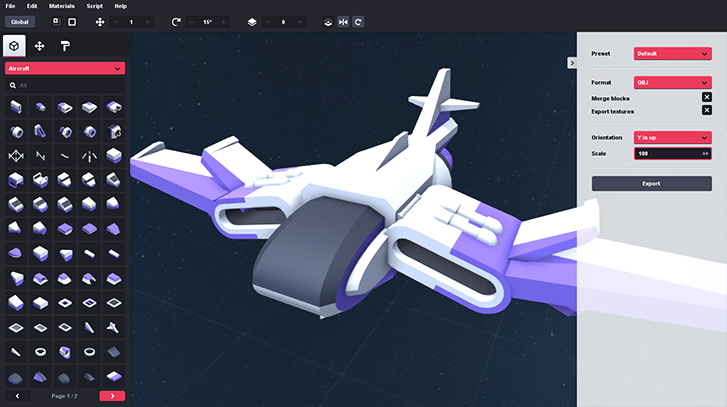Click the mirror icon in top toolbar

point(343,21)
